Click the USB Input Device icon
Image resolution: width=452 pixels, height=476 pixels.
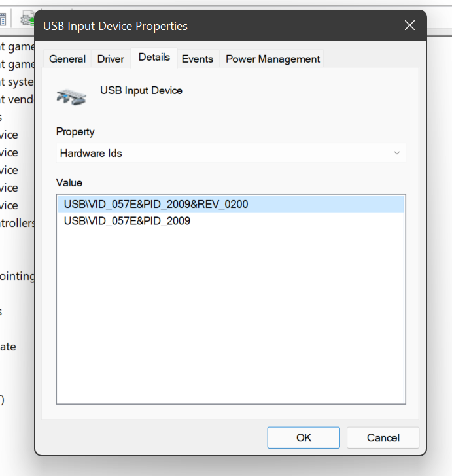[71, 97]
